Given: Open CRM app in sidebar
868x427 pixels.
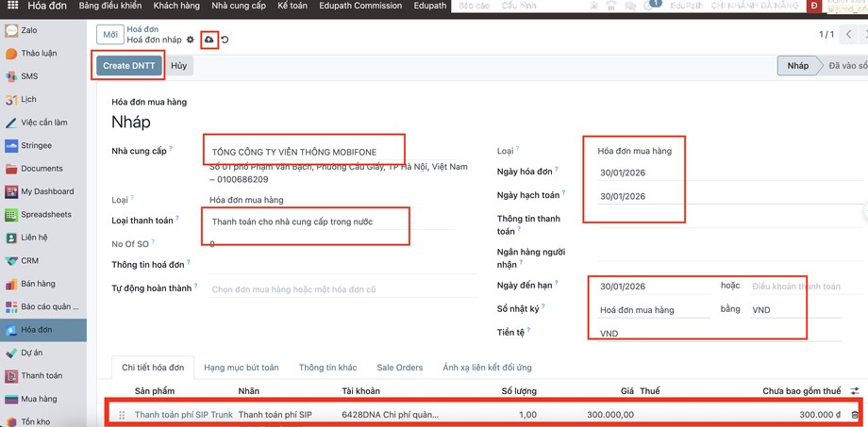Looking at the screenshot, I should (x=43, y=260).
